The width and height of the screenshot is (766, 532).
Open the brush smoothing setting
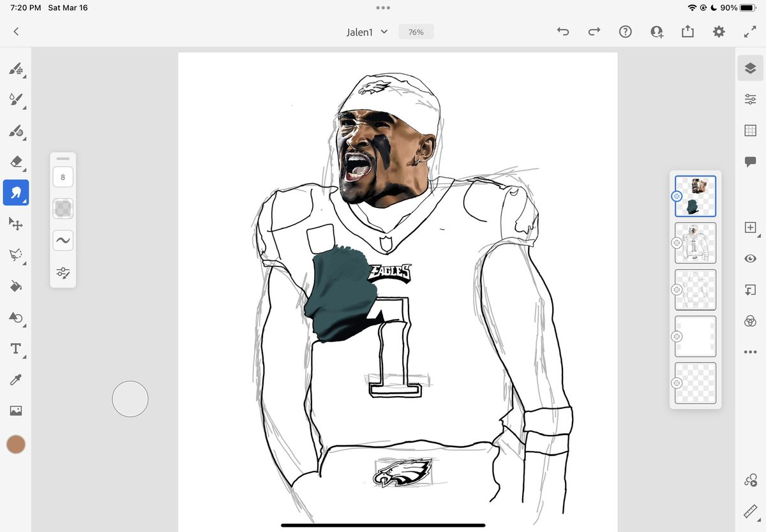click(63, 240)
